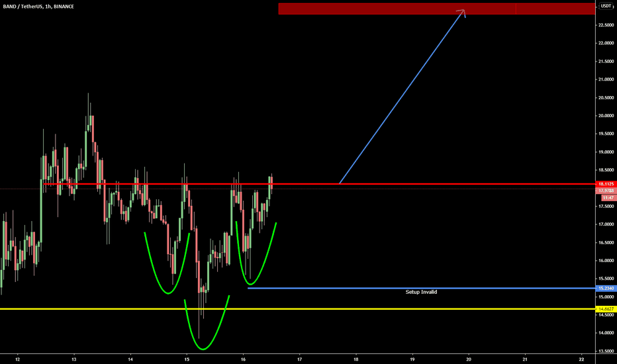The height and width of the screenshot is (364, 617).
Task: Click the 'Setup Invalid' text label
Action: (421, 292)
